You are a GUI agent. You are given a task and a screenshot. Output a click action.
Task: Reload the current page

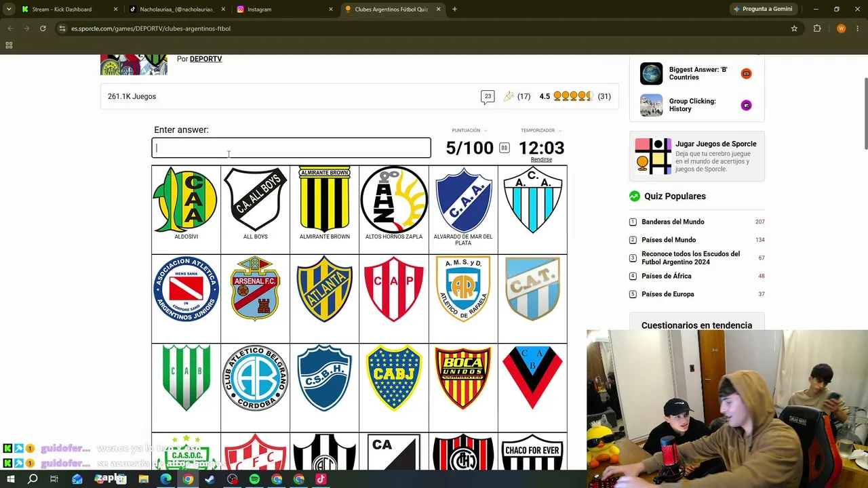(x=43, y=28)
